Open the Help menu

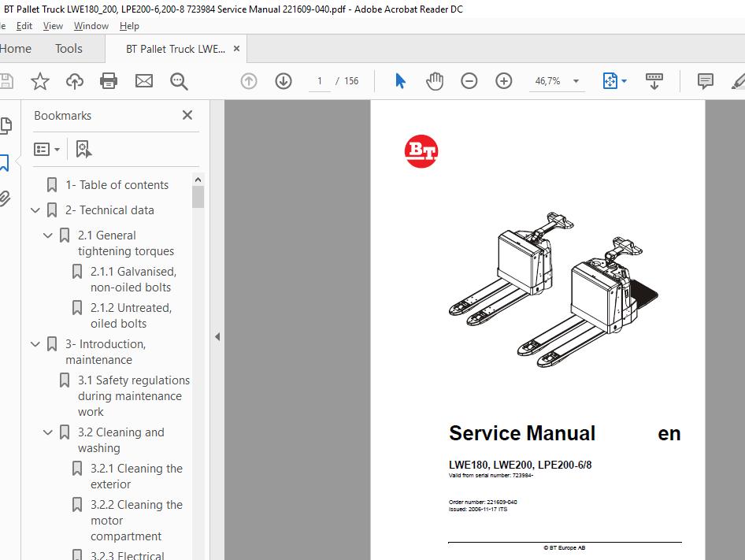click(129, 26)
